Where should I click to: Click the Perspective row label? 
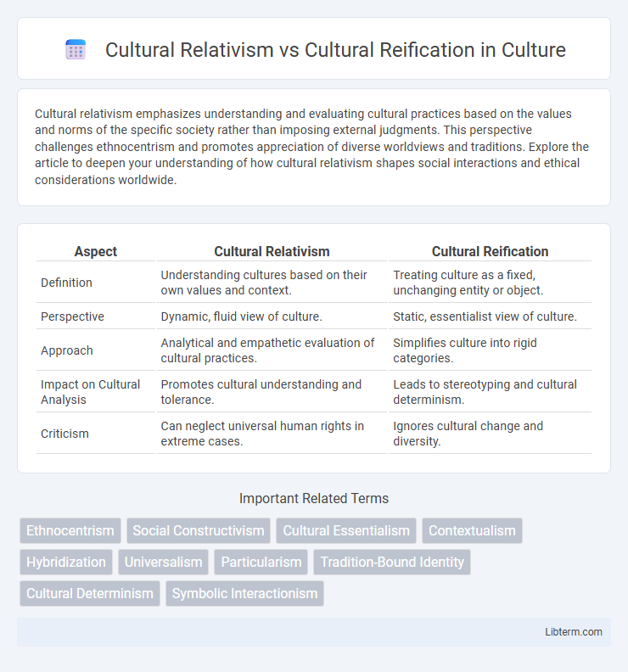click(72, 316)
